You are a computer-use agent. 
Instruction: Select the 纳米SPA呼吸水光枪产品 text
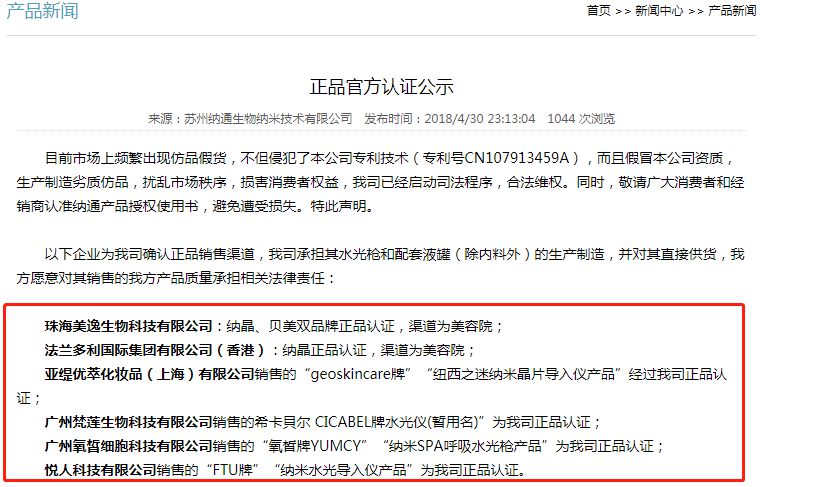click(466, 446)
